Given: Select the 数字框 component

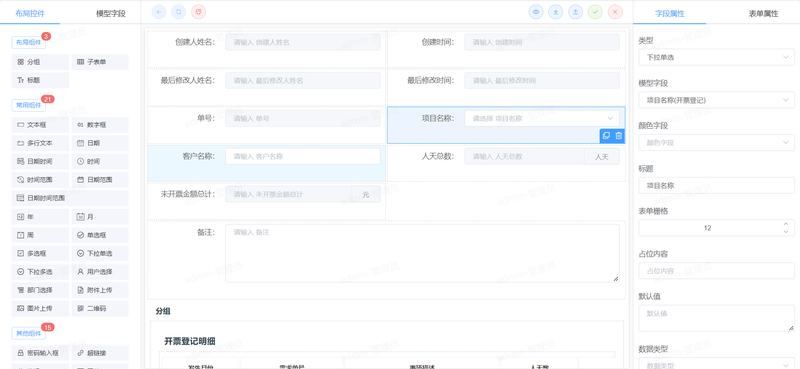Looking at the screenshot, I should point(100,125).
